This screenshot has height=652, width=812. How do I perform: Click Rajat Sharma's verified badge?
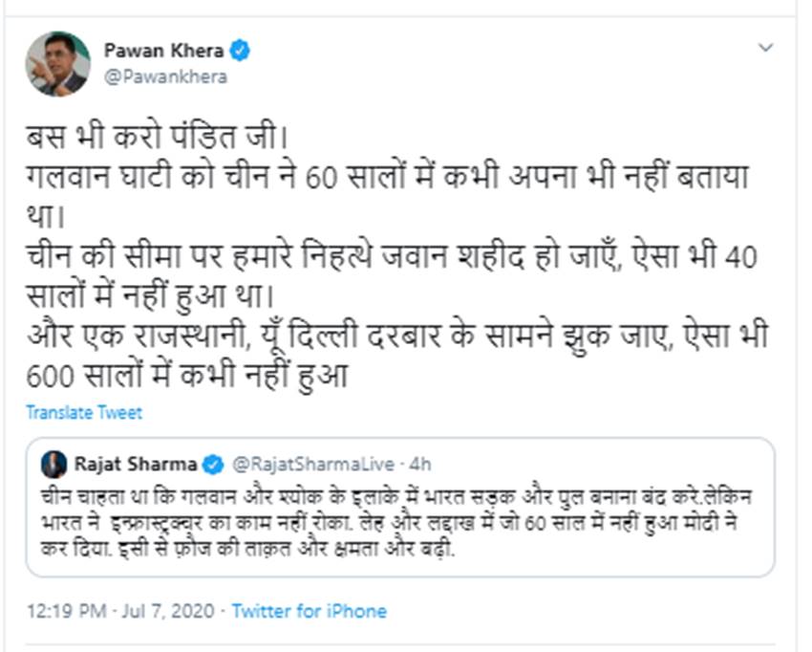click(213, 465)
